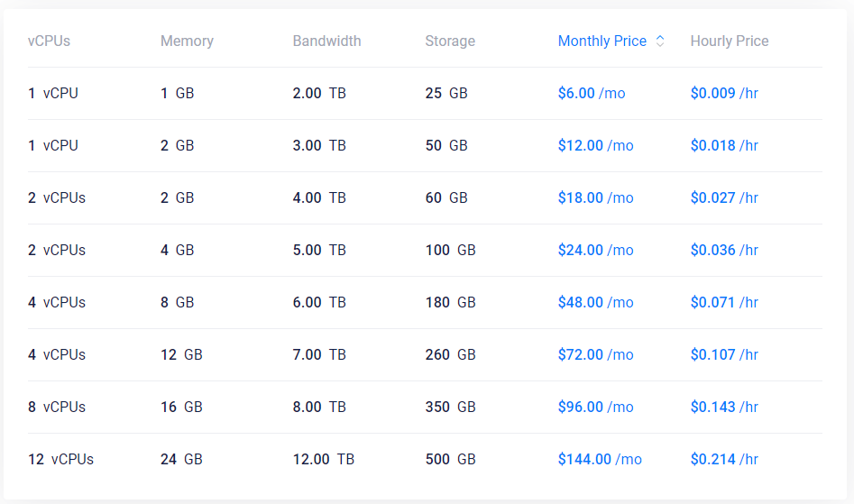Click the vCPUs column header
This screenshot has width=854, height=504.
[49, 41]
